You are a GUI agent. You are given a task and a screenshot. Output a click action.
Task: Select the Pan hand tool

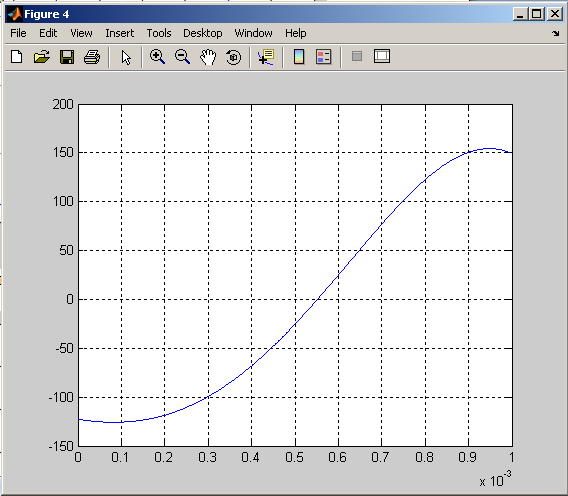[208, 57]
